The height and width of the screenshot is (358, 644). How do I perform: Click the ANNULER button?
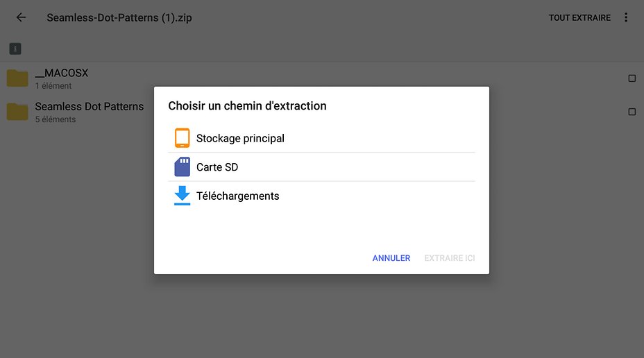pyautogui.click(x=391, y=258)
